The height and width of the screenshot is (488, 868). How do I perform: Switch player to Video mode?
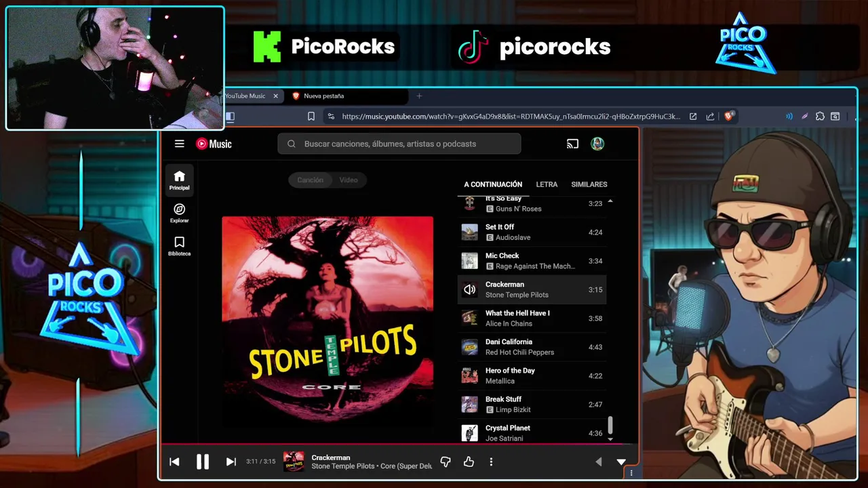(349, 180)
